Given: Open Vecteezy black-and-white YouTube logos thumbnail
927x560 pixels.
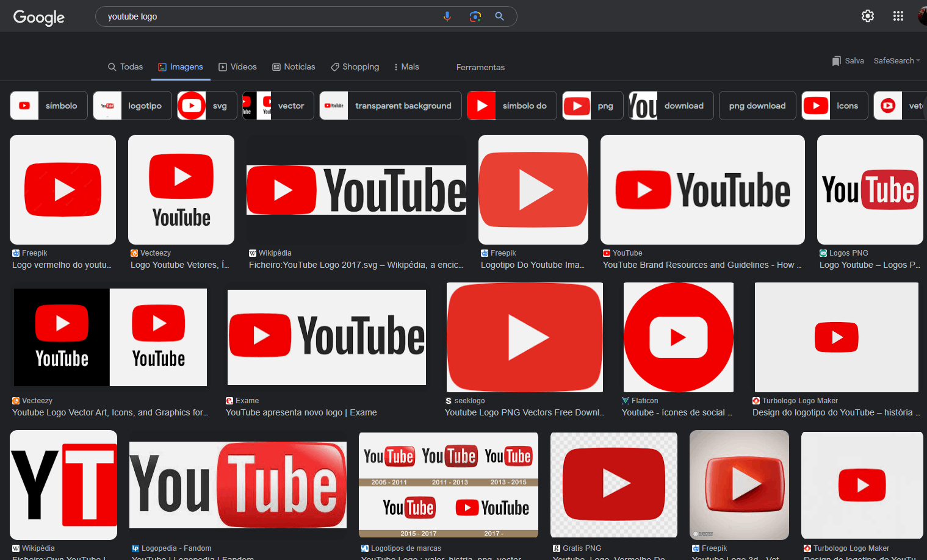Looking at the screenshot, I should click(x=110, y=337).
